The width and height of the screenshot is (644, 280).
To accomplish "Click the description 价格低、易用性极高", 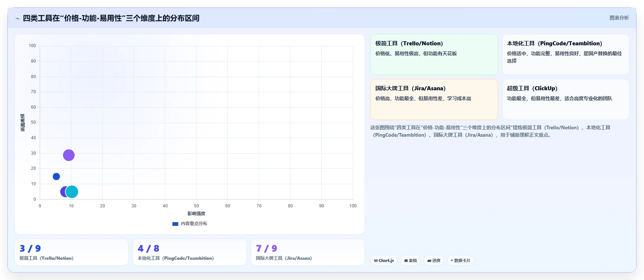I will coord(416,53).
